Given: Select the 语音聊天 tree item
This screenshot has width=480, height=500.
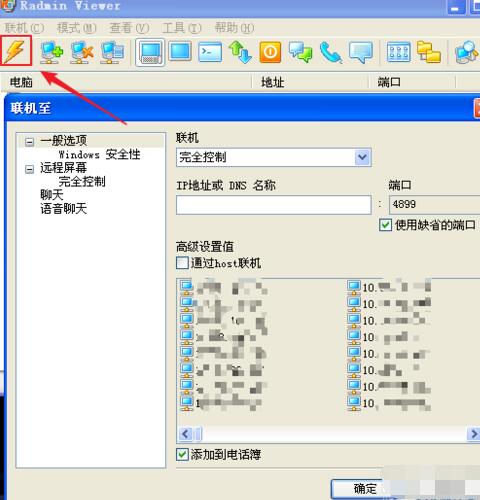Looking at the screenshot, I should tap(63, 209).
